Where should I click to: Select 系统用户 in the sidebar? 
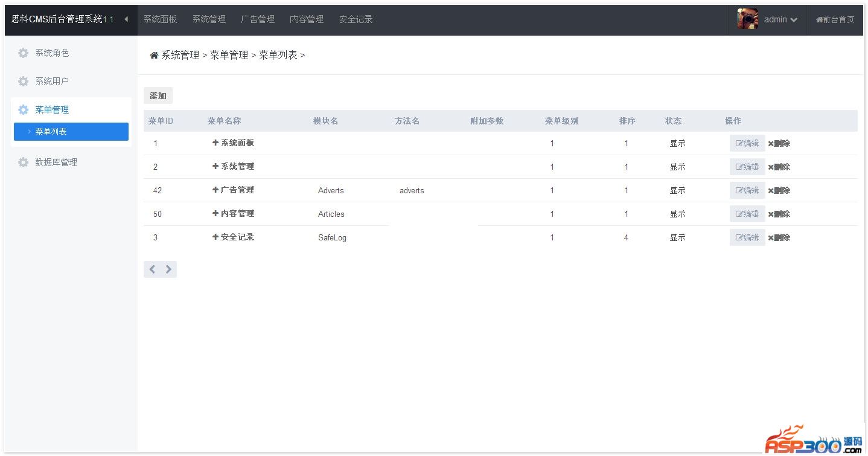[52, 82]
